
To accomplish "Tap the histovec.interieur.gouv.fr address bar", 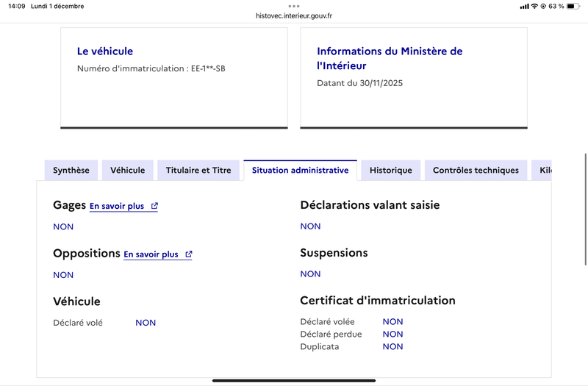I will pyautogui.click(x=294, y=15).
